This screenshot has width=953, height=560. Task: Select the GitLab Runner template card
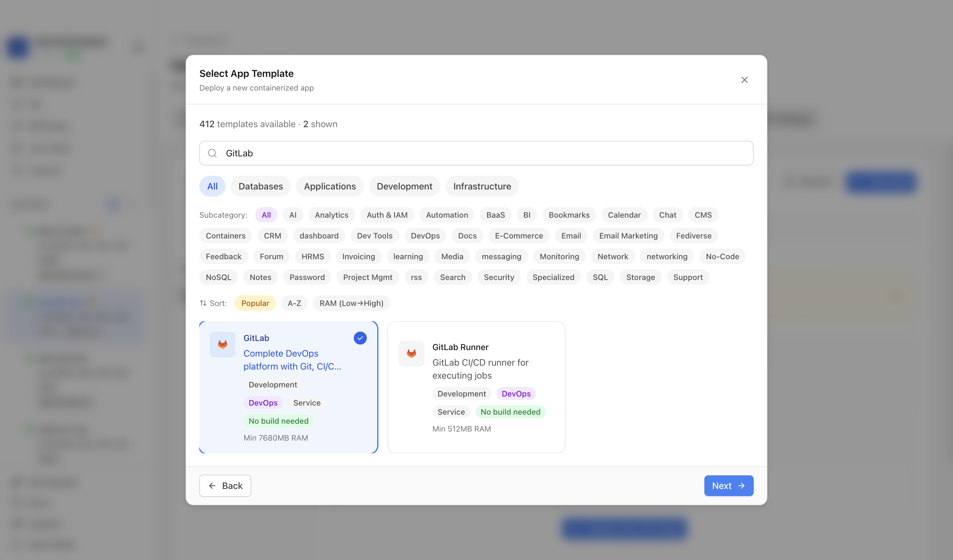click(x=476, y=387)
